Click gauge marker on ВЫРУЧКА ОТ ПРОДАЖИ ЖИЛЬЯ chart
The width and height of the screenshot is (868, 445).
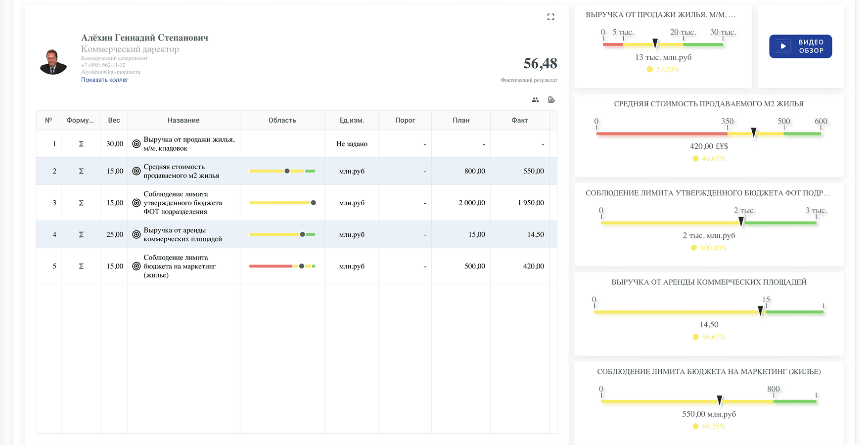pyautogui.click(x=655, y=44)
